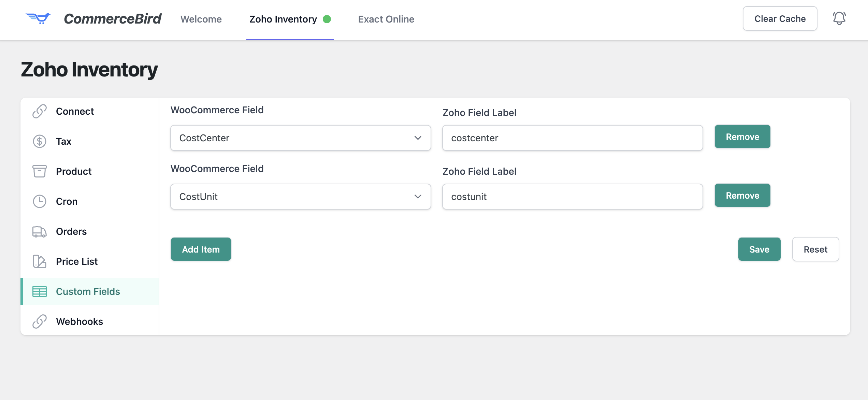Open the Webhooks section

click(x=90, y=322)
